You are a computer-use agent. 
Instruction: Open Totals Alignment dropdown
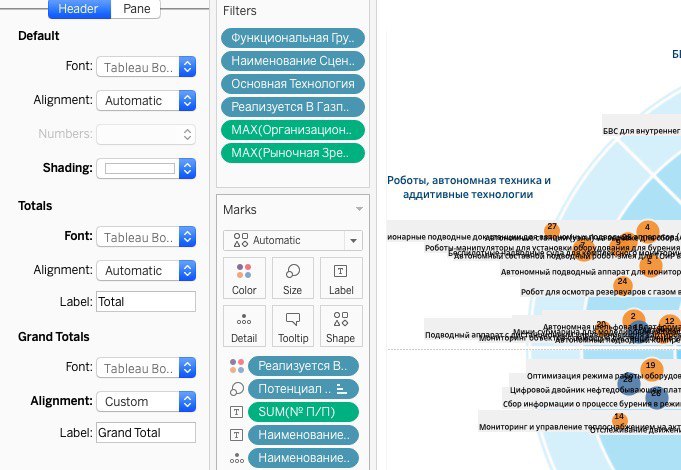click(146, 270)
